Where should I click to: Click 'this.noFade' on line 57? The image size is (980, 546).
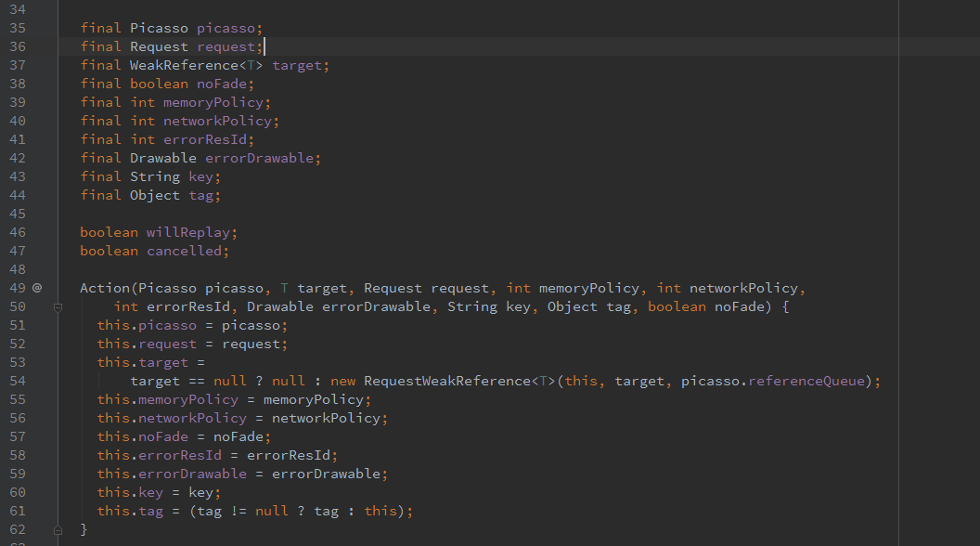(143, 436)
